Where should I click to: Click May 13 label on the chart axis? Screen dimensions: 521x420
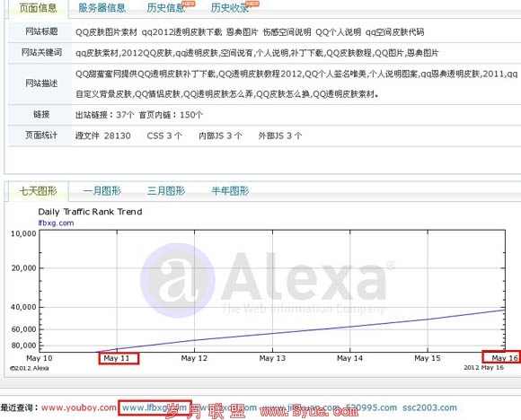point(272,358)
